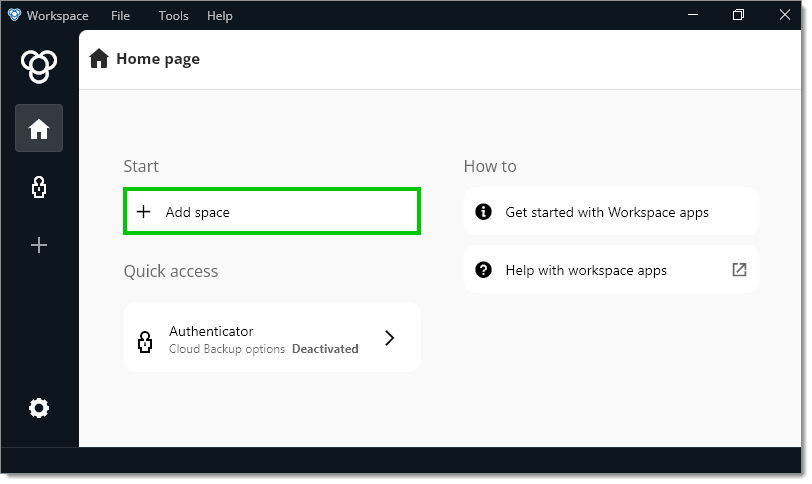Open Help with workspace apps link
This screenshot has height=484, width=812.
click(611, 270)
